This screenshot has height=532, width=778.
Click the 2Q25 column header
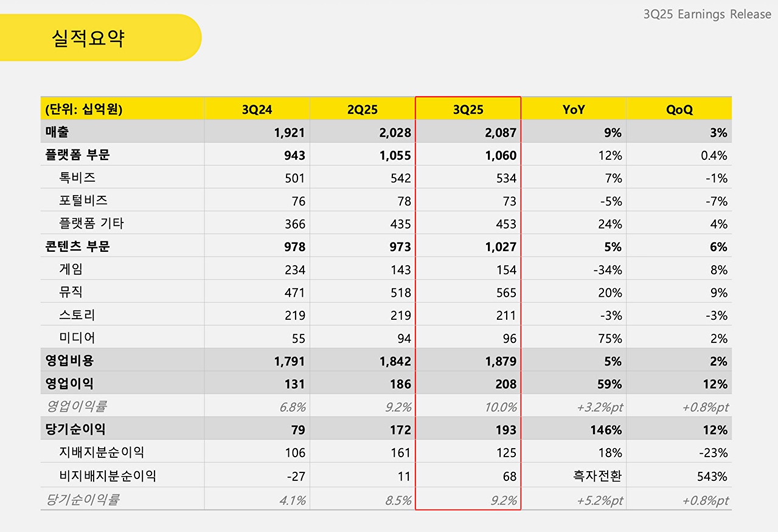[362, 109]
